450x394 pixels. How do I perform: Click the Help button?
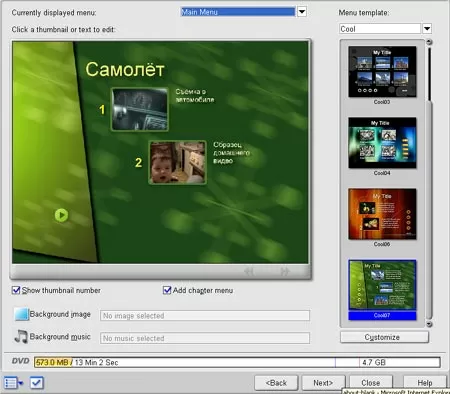coord(425,383)
